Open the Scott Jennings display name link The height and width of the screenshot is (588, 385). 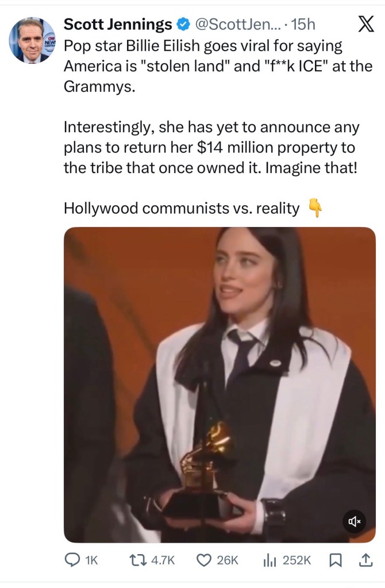click(x=118, y=24)
